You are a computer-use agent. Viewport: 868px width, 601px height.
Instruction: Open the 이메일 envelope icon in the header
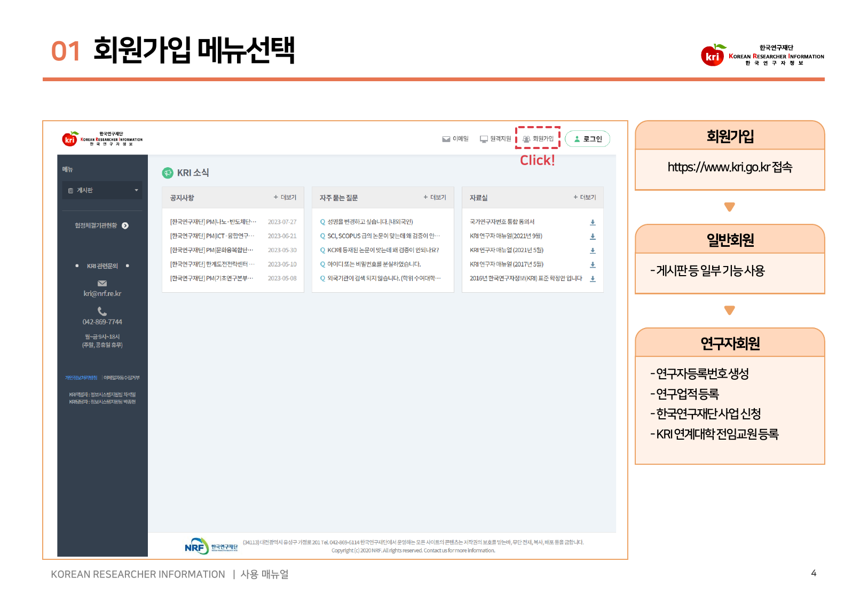(x=446, y=139)
